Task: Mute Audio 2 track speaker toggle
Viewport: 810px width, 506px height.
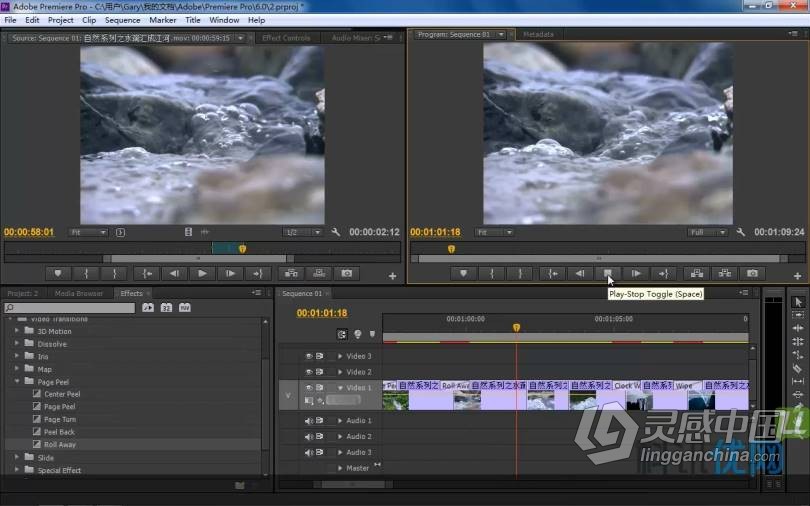Action: tap(308, 437)
